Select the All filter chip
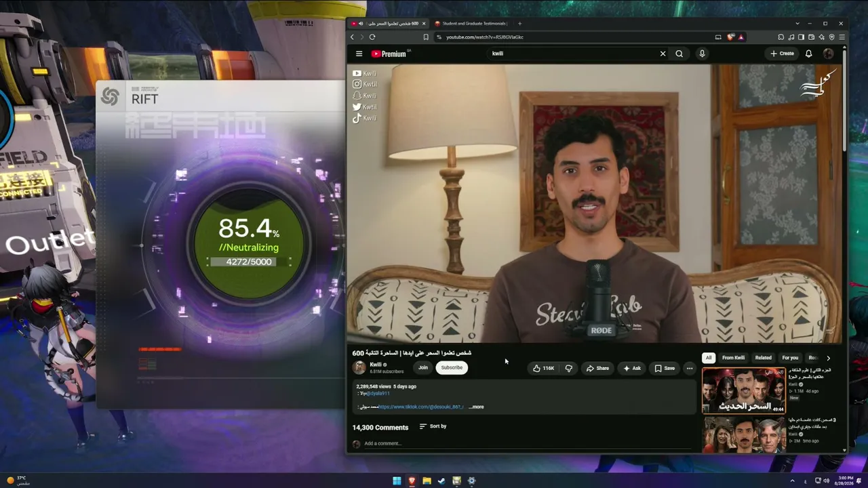Image resolution: width=868 pixels, height=488 pixels. coord(709,358)
